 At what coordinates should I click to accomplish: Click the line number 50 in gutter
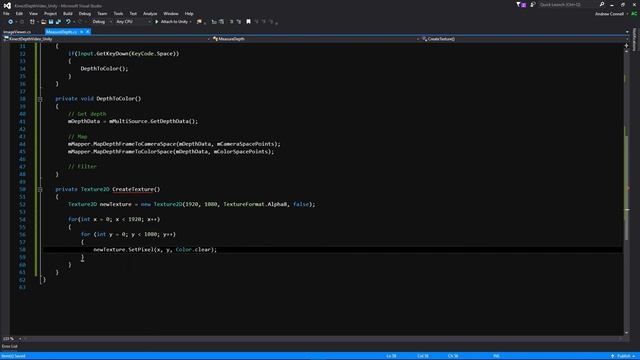(x=22, y=189)
